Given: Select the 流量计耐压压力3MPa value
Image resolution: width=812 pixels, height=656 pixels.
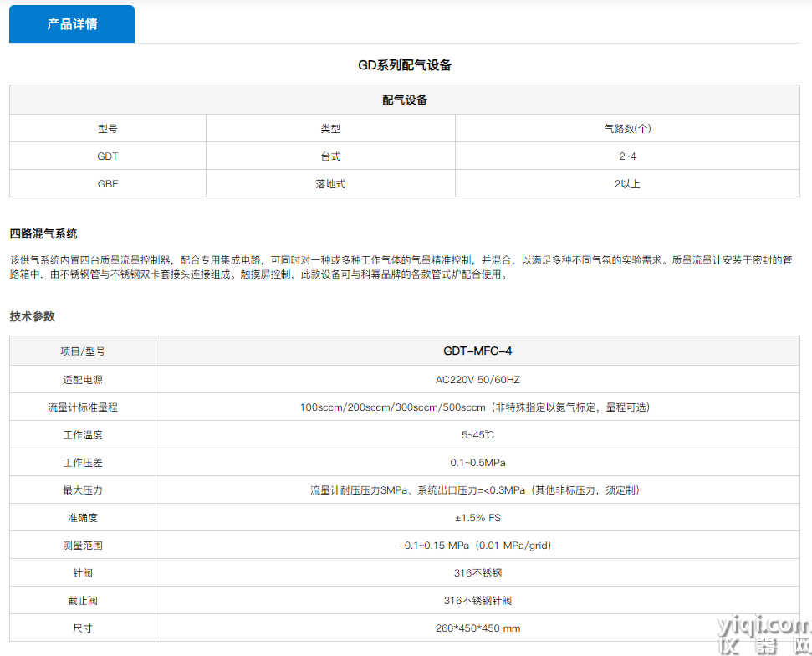Looking at the screenshot, I should [477, 489].
